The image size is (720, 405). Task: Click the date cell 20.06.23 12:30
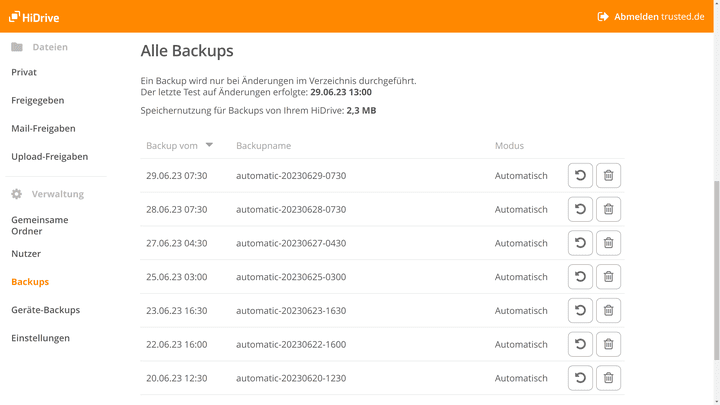click(x=177, y=378)
